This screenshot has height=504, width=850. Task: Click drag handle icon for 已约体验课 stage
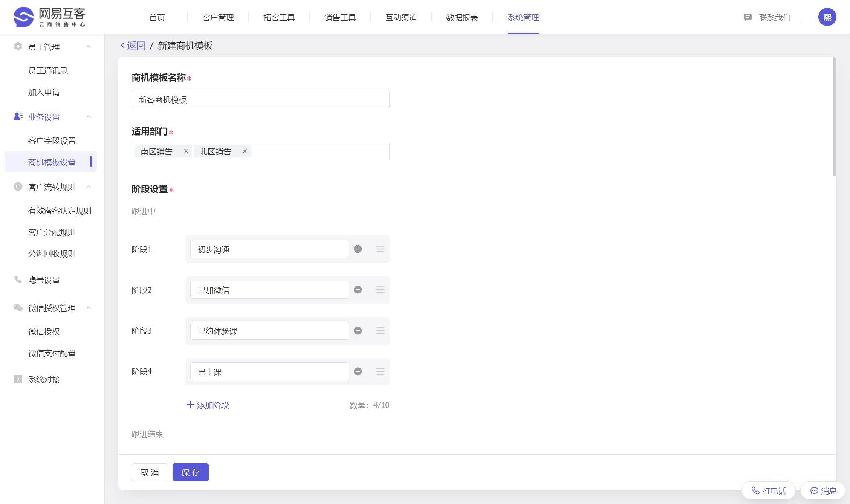coord(380,331)
